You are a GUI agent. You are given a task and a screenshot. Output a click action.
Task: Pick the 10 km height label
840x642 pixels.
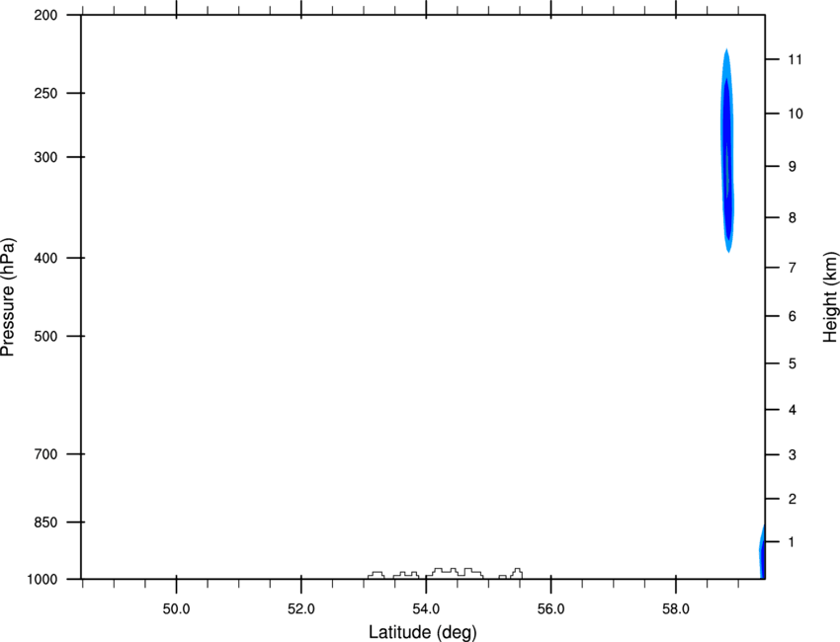(x=796, y=114)
